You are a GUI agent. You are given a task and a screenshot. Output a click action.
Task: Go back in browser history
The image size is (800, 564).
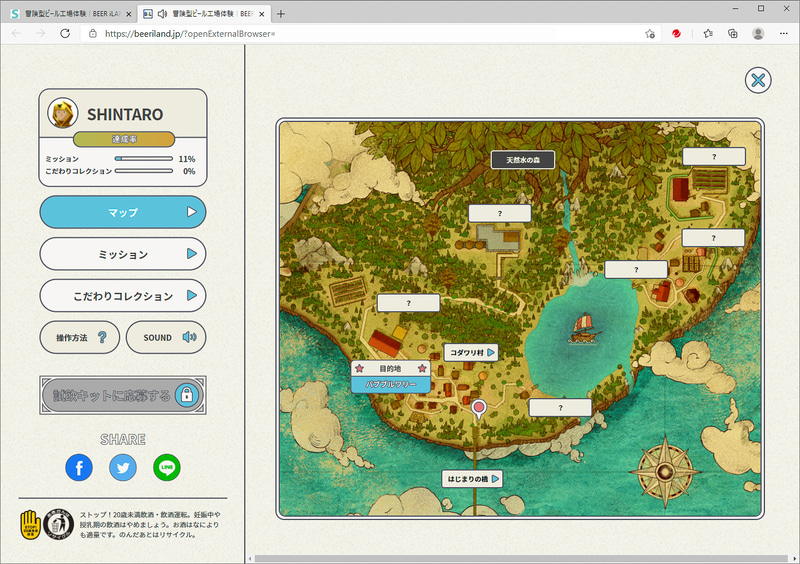pos(16,34)
